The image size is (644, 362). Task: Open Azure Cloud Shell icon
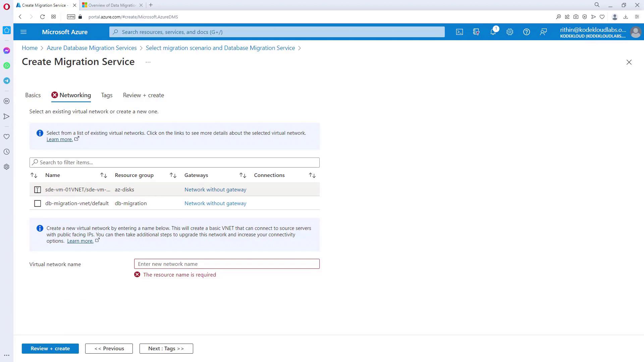[459, 32]
